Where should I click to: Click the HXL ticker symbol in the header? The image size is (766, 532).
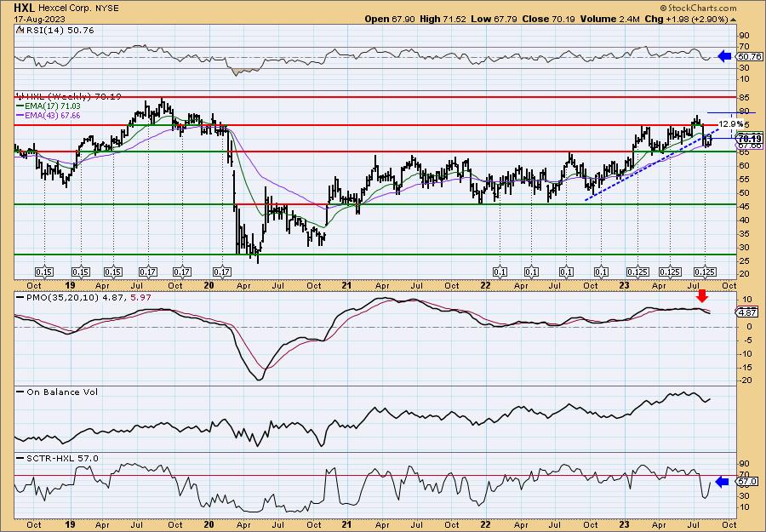click(24, 8)
